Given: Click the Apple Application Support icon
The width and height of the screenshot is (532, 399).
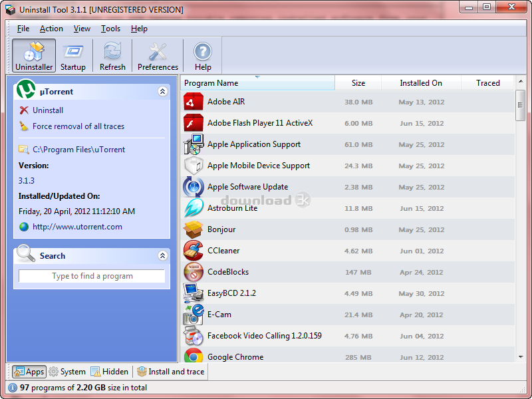Looking at the screenshot, I should click(x=194, y=144).
